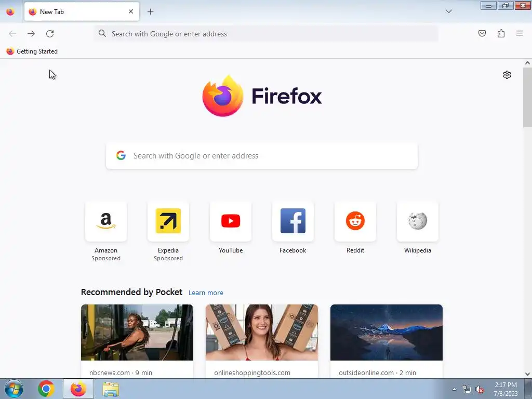
Task: Click the scrollbar up arrow
Action: click(x=527, y=63)
